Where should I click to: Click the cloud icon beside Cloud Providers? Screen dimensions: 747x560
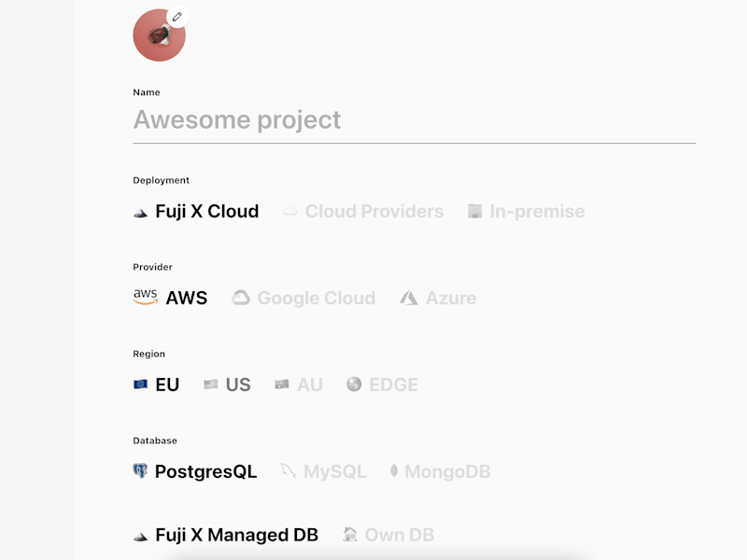(x=290, y=211)
